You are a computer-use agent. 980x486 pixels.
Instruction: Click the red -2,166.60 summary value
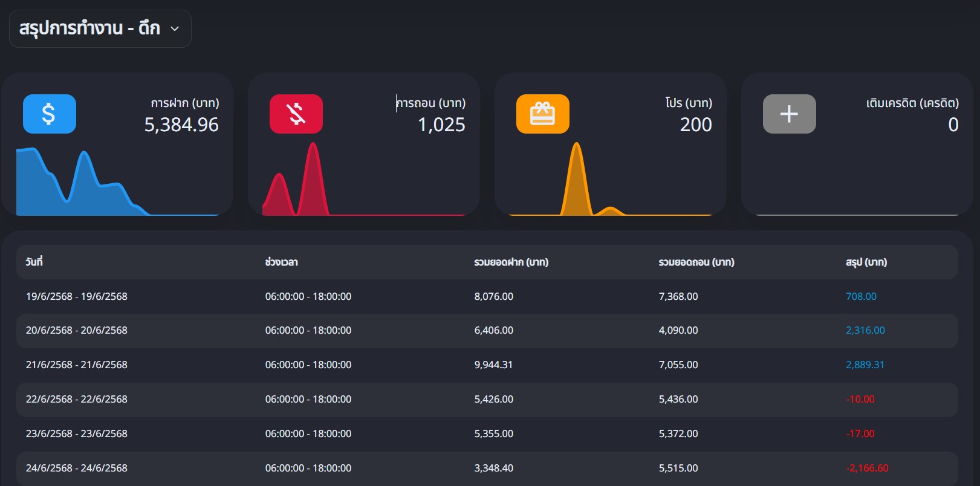tap(867, 468)
